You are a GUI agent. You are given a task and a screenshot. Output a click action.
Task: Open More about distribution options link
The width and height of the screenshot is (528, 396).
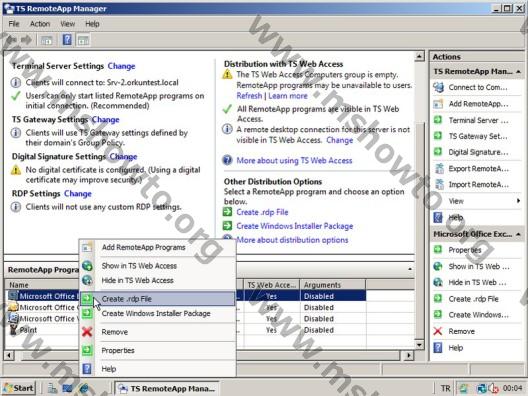pos(292,240)
